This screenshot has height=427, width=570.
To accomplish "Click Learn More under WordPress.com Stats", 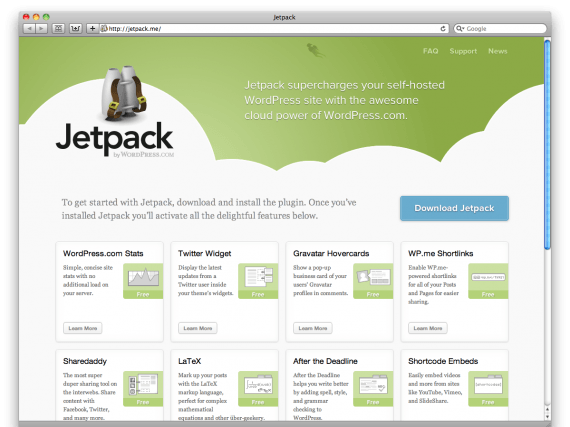I will [x=83, y=328].
